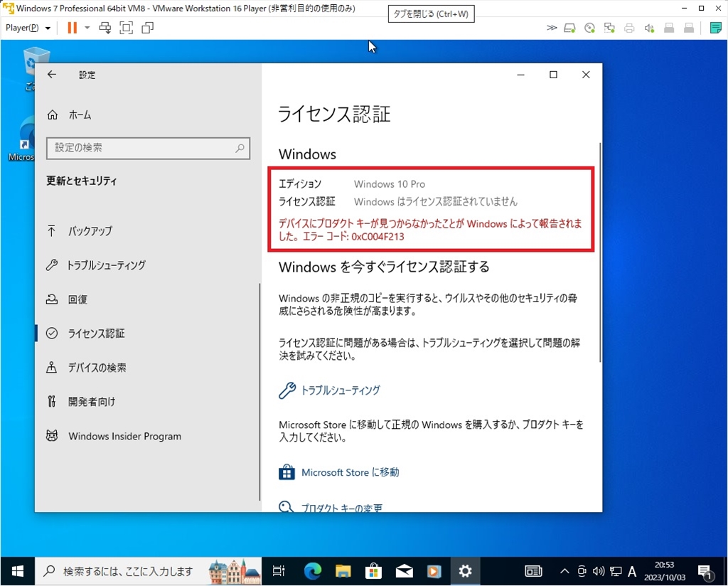Image resolution: width=728 pixels, height=586 pixels.
Task: Click the network adapter device icon
Action: click(x=609, y=28)
